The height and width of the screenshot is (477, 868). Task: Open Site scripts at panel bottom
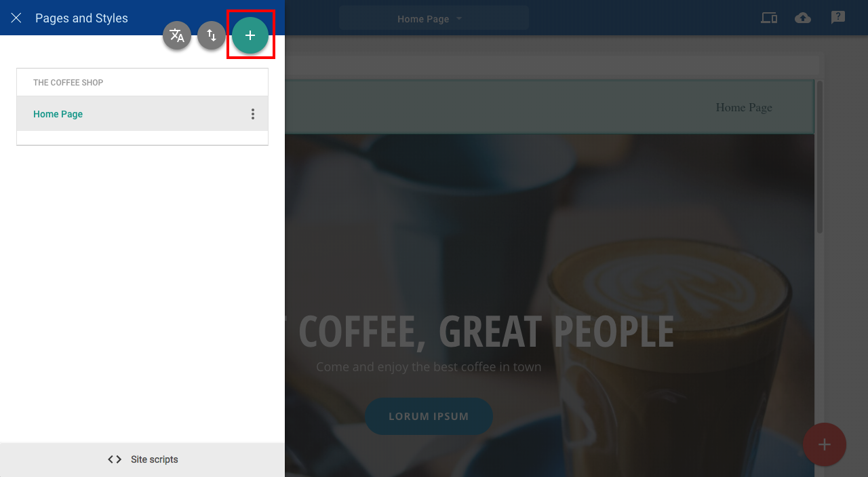142,459
